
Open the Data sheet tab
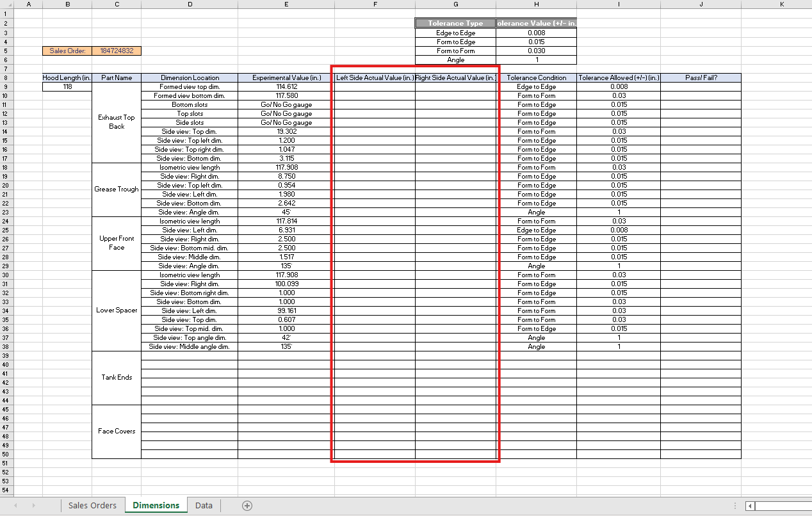(204, 505)
